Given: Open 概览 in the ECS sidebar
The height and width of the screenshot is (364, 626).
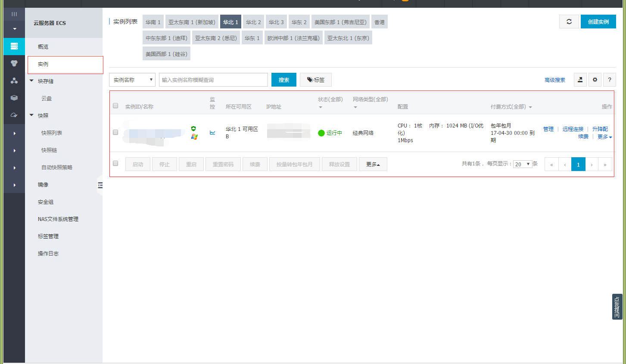Looking at the screenshot, I should [43, 47].
